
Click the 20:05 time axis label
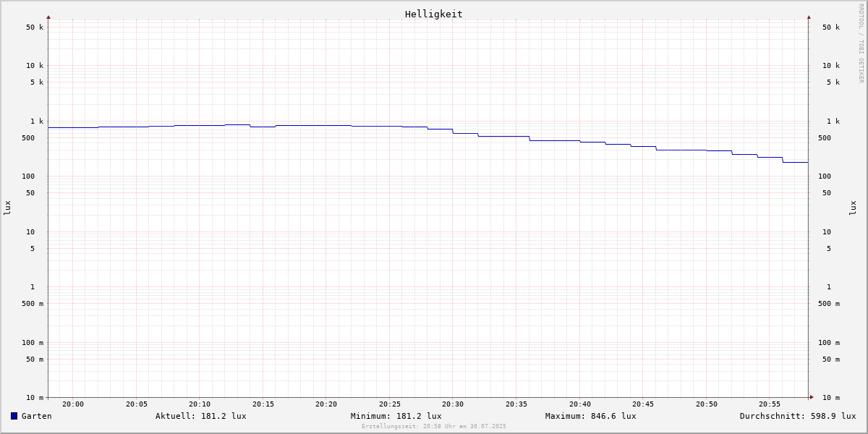click(x=137, y=404)
